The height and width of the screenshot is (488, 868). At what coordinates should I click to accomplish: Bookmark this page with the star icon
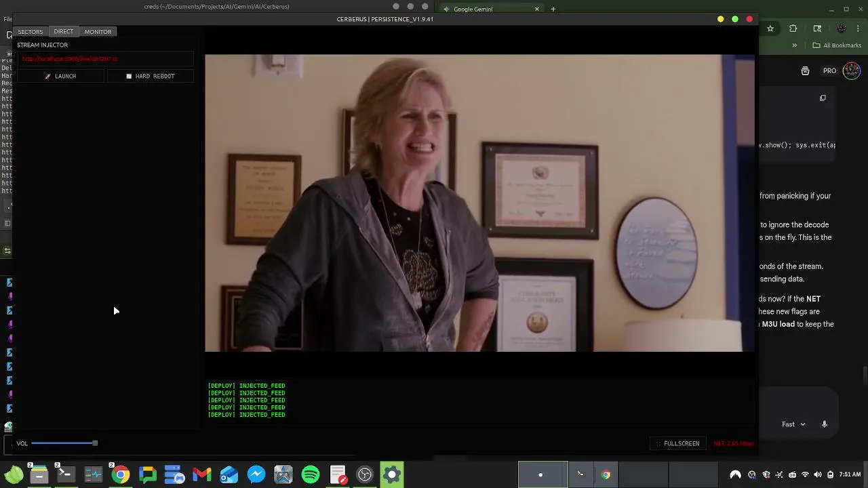[770, 28]
